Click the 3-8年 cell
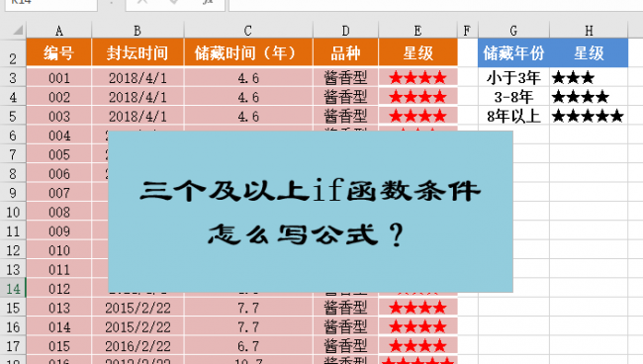The height and width of the screenshot is (364, 643). pyautogui.click(x=513, y=97)
